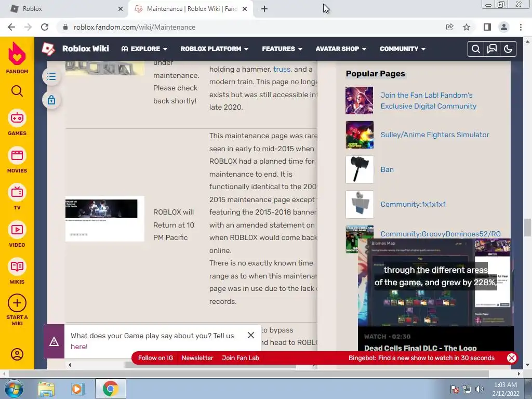Viewport: 532px width, 399px height.
Task: Click the browser forward arrow
Action: (x=28, y=27)
